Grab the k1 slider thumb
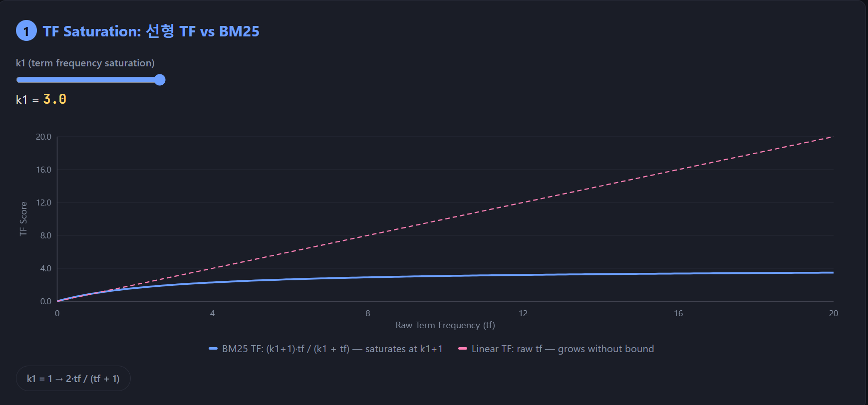This screenshot has width=868, height=405. (160, 80)
